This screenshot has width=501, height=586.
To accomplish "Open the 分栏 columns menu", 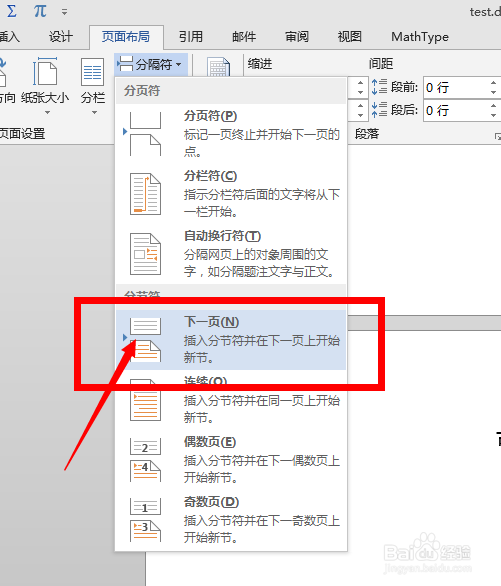I will coord(93,86).
